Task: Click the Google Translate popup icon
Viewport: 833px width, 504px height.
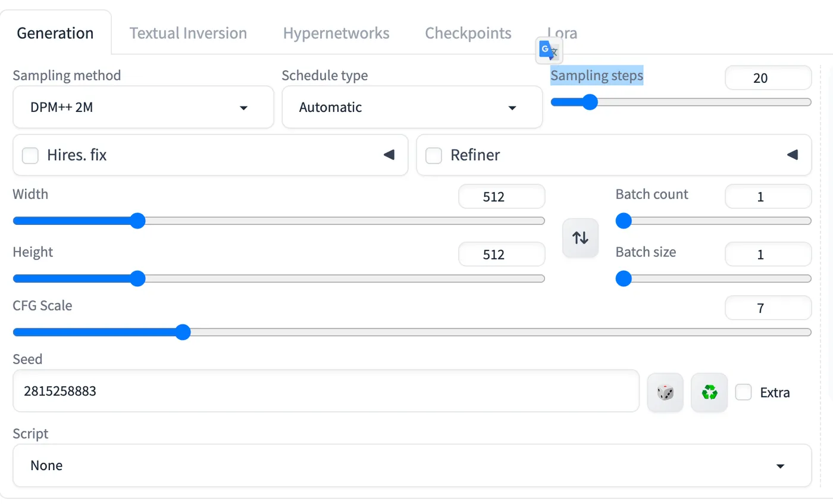Action: point(549,51)
